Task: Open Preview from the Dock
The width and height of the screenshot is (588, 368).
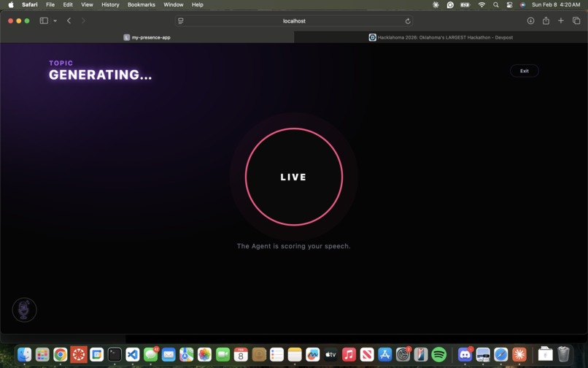Action: coord(483,354)
